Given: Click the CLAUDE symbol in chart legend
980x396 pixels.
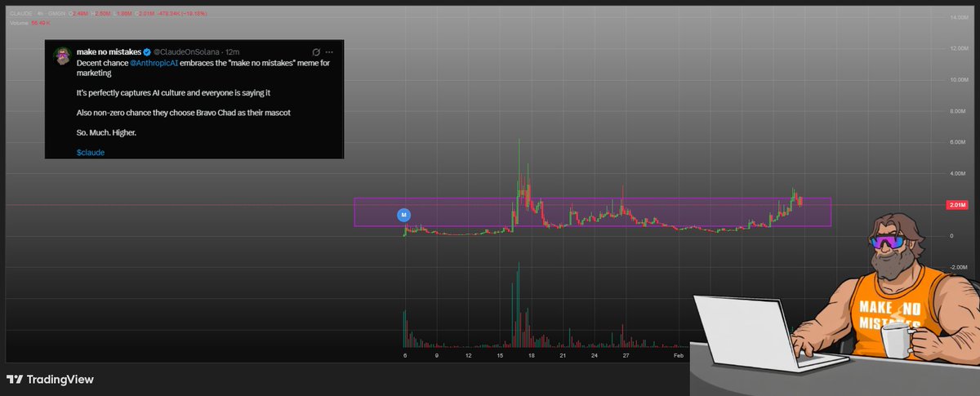Looking at the screenshot, I should coord(21,15).
